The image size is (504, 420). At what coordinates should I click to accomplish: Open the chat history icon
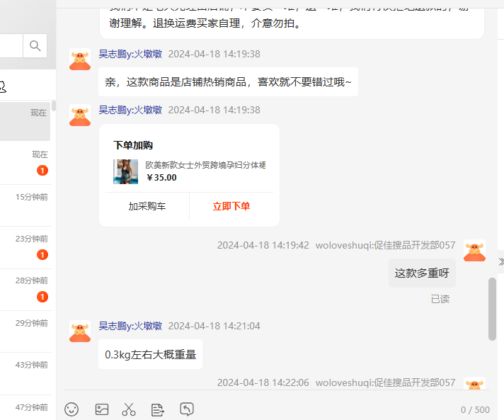click(x=187, y=409)
